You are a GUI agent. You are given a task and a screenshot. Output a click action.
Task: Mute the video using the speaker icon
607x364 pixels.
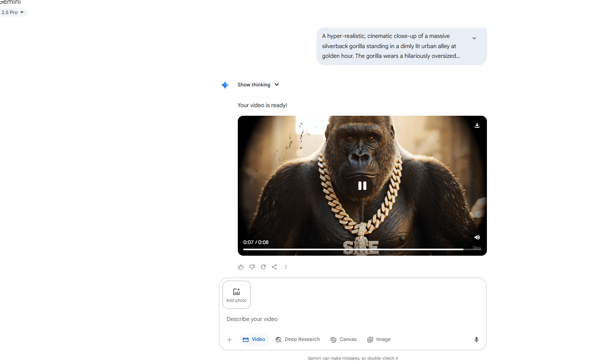(477, 237)
